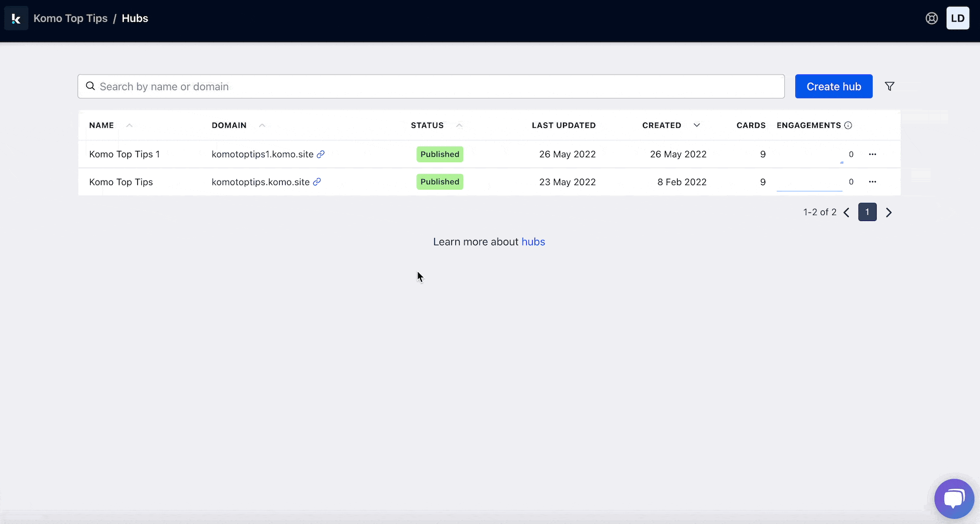The height and width of the screenshot is (524, 980).
Task: Click the Last Updated column header
Action: click(564, 125)
